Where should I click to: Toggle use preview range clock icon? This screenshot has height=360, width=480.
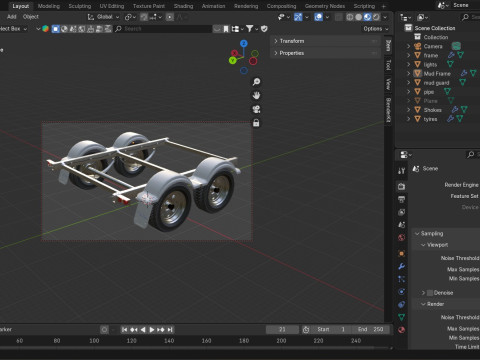coord(306,329)
